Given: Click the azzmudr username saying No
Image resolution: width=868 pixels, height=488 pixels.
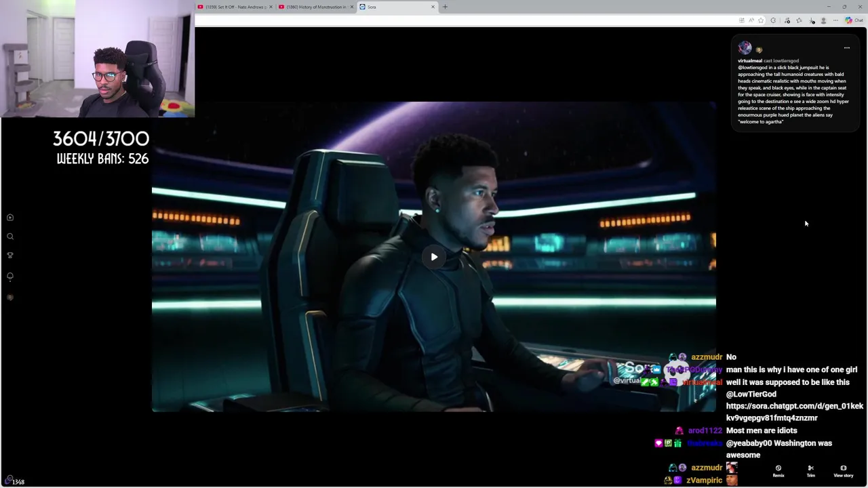Looking at the screenshot, I should tap(707, 357).
